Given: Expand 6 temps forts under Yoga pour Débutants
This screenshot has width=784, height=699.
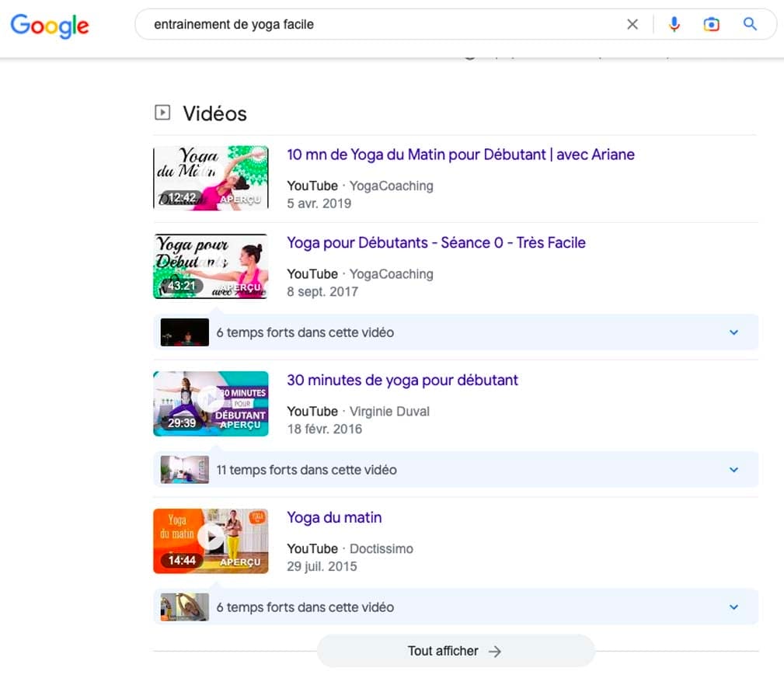Looking at the screenshot, I should (x=733, y=332).
